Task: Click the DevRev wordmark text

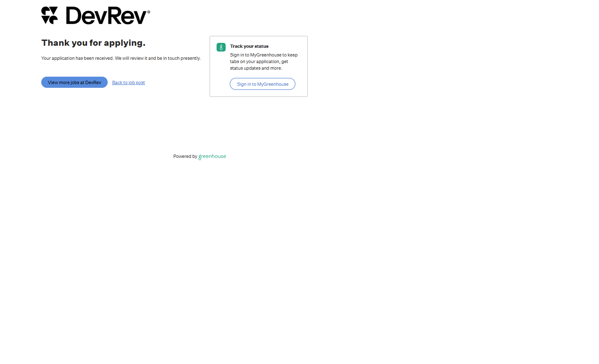Action: click(106, 16)
